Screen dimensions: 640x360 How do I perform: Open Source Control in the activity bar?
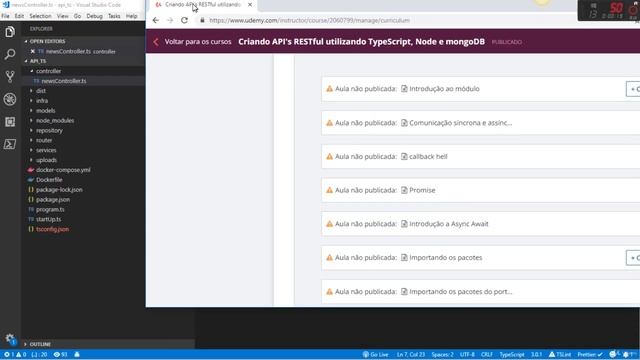pyautogui.click(x=10, y=76)
